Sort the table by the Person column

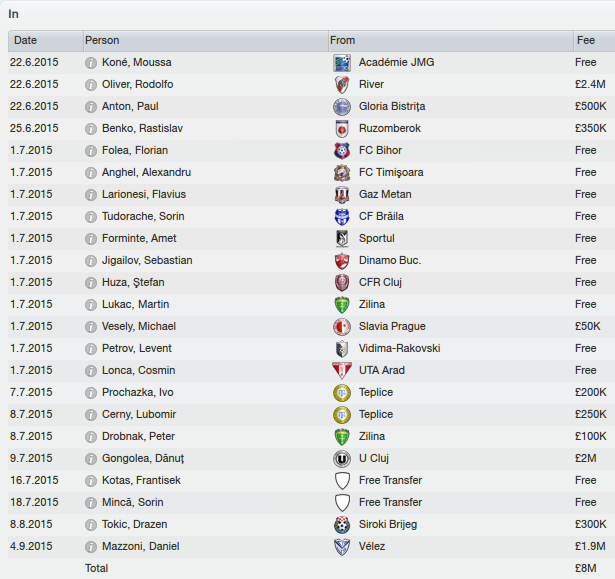click(x=206, y=40)
